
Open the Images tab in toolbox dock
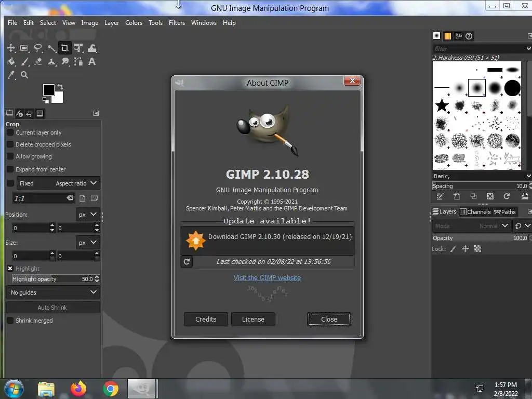pyautogui.click(x=39, y=113)
